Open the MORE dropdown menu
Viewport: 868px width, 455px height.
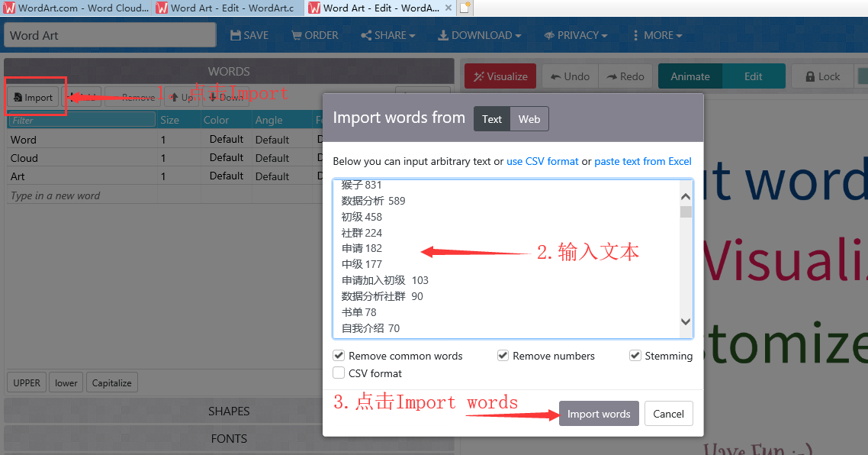(x=657, y=35)
